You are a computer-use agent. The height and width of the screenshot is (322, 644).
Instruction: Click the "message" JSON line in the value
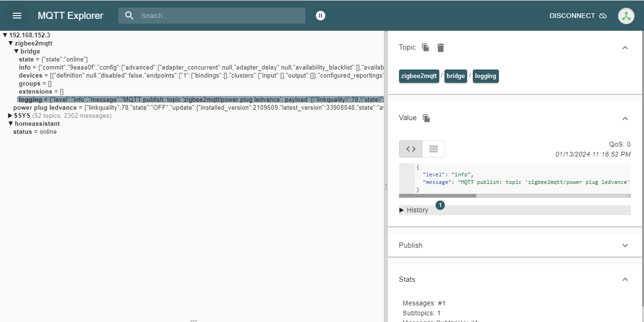[x=526, y=182]
